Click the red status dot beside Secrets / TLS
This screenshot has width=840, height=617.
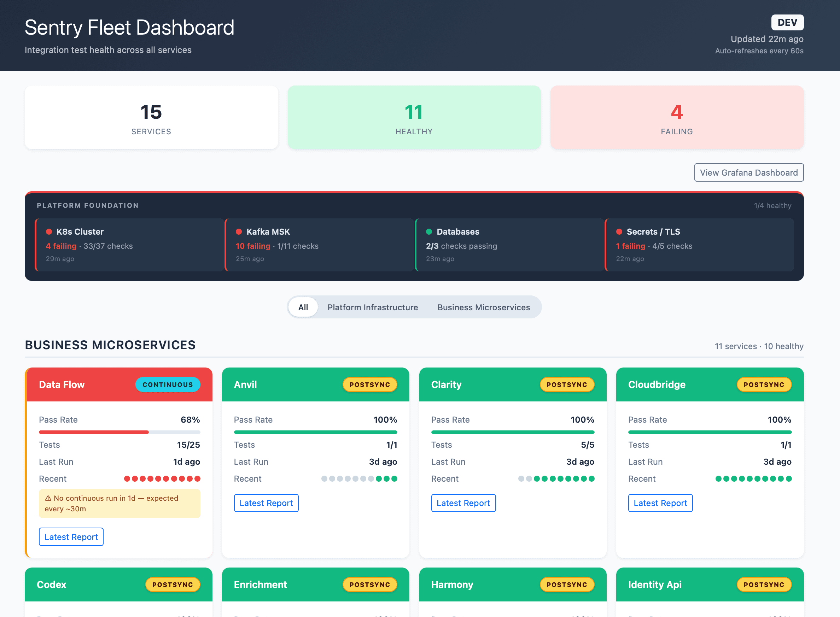click(619, 231)
